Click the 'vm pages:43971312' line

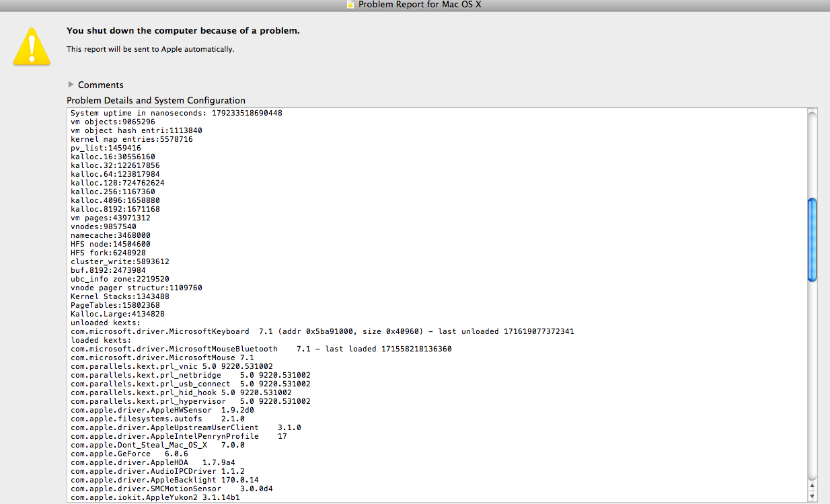110,218
